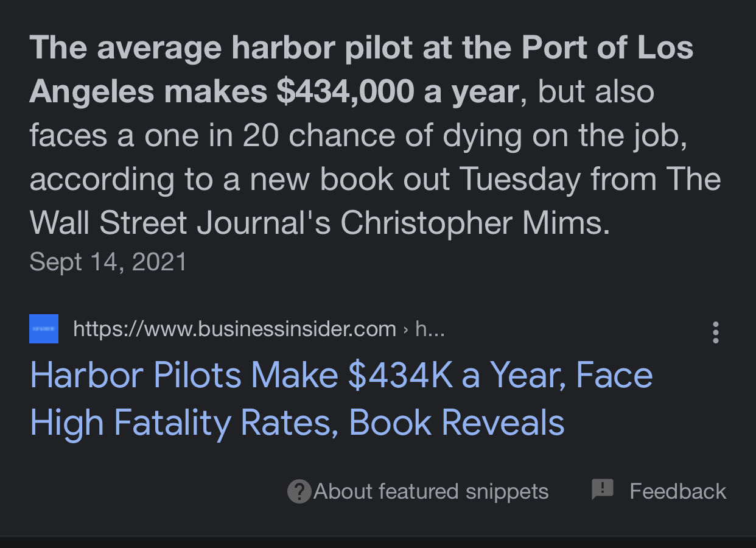Image resolution: width=756 pixels, height=548 pixels.
Task: Click the Sept 14, 2021 date
Action: click(108, 262)
